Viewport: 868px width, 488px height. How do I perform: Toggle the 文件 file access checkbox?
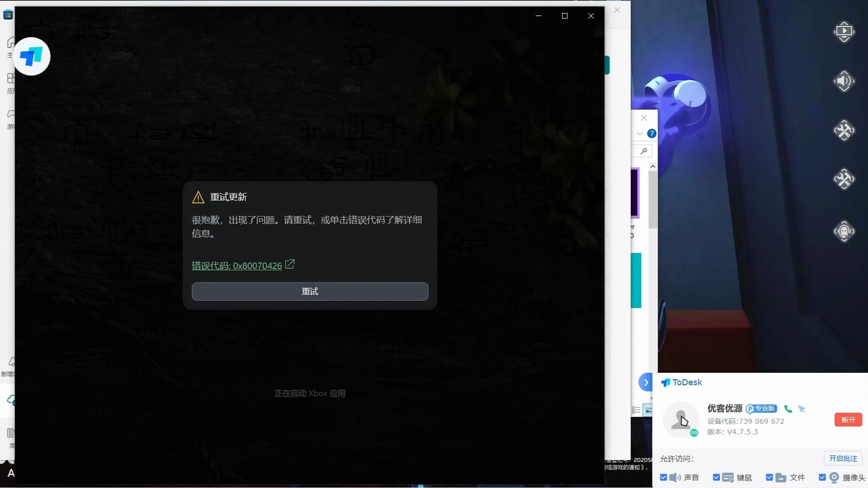click(769, 477)
